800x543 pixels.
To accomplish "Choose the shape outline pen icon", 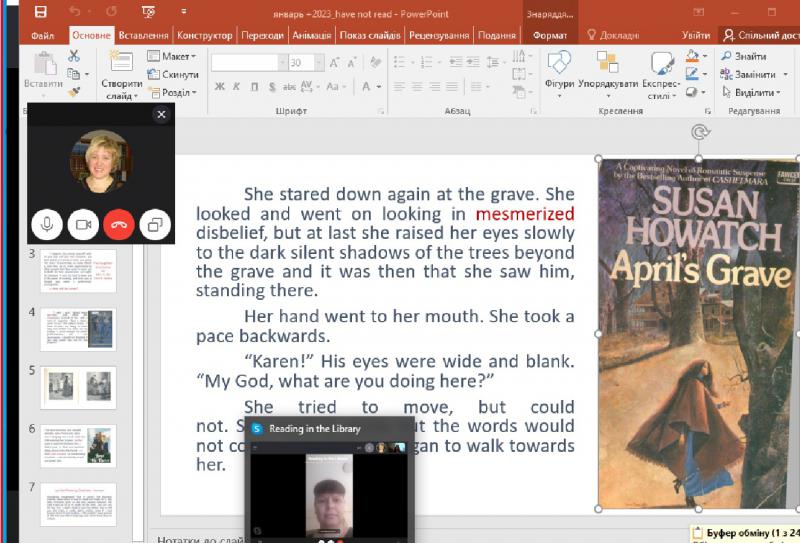I will click(692, 73).
